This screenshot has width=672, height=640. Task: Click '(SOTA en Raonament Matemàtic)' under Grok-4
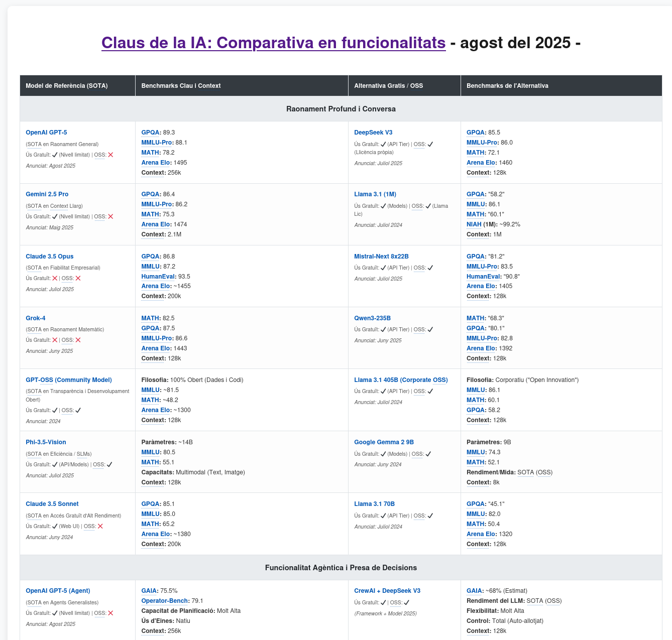[65, 330]
